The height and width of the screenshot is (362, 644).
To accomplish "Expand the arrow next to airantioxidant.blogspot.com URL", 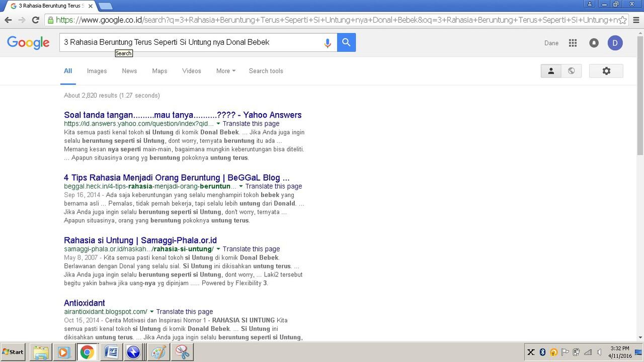I will [x=151, y=312].
